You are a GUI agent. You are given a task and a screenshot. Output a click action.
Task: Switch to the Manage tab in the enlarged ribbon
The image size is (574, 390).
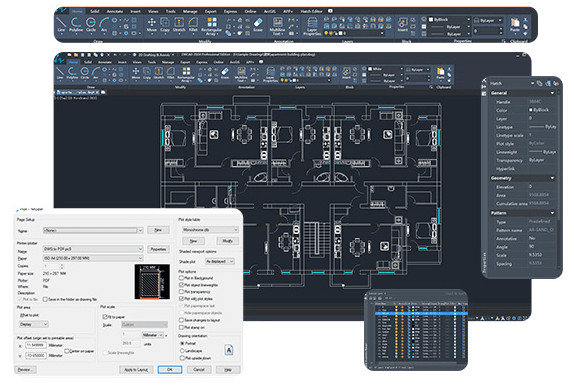[190, 11]
